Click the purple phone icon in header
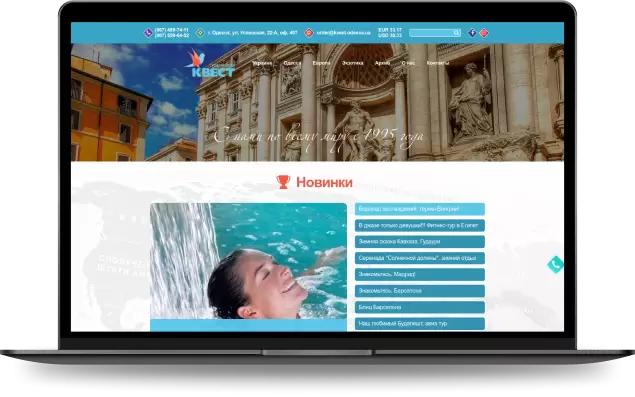The height and width of the screenshot is (397, 635). pyautogui.click(x=148, y=33)
